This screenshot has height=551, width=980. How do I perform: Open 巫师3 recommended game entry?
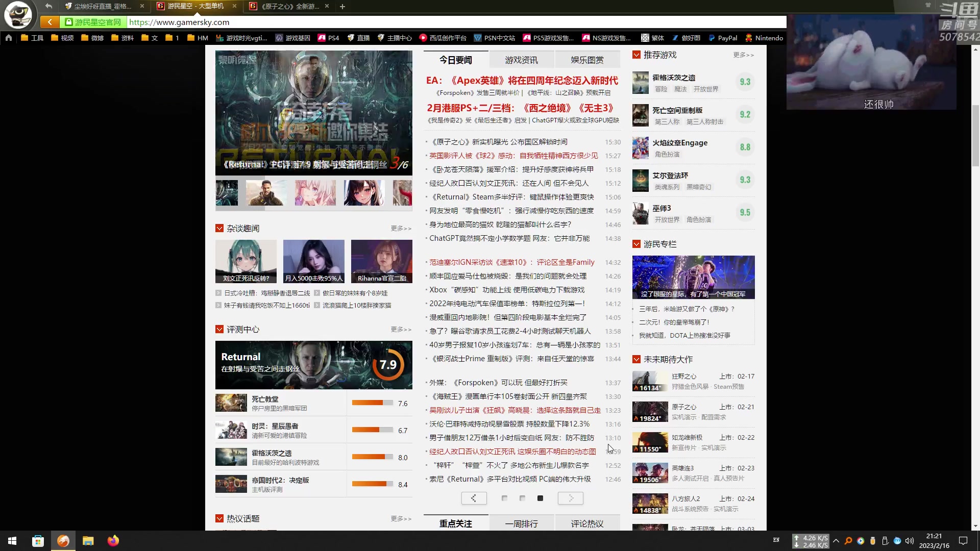click(693, 213)
